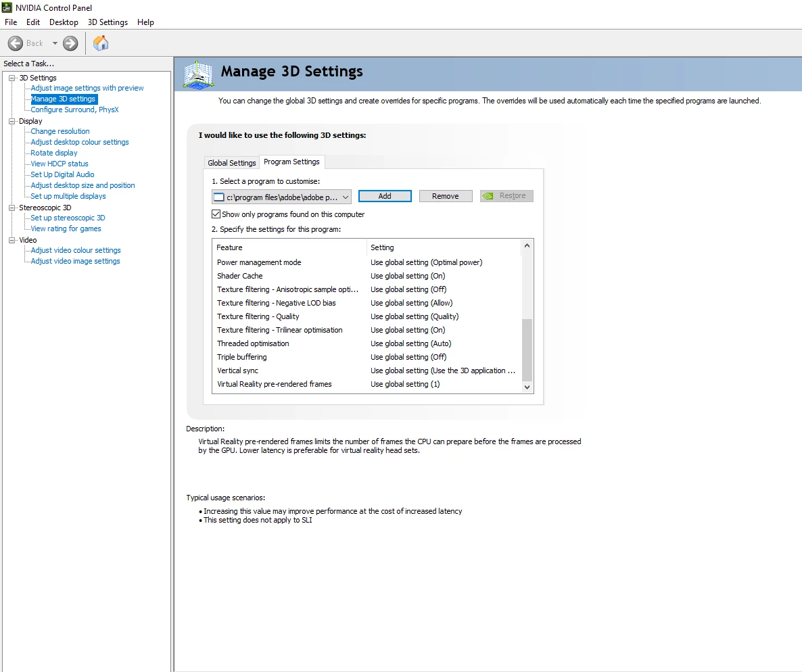Screen dimensions: 802x672
Task: Click the Feature column header
Action: pyautogui.click(x=289, y=247)
